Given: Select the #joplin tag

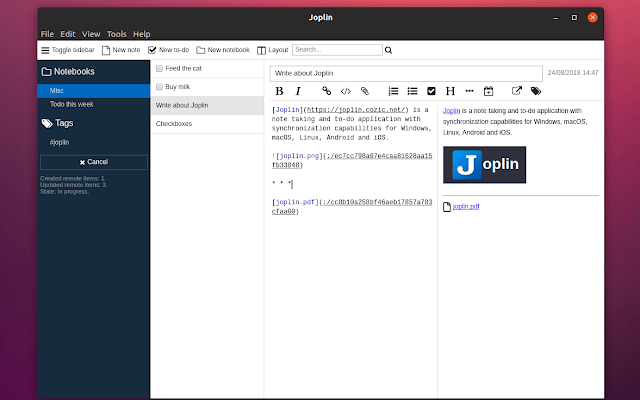Looking at the screenshot, I should (x=59, y=142).
